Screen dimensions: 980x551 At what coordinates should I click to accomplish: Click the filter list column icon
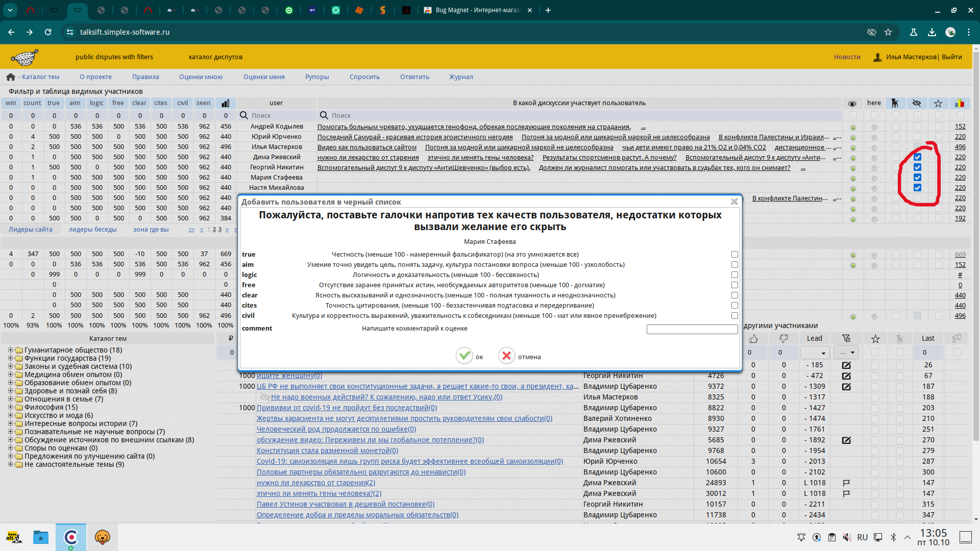click(x=846, y=338)
